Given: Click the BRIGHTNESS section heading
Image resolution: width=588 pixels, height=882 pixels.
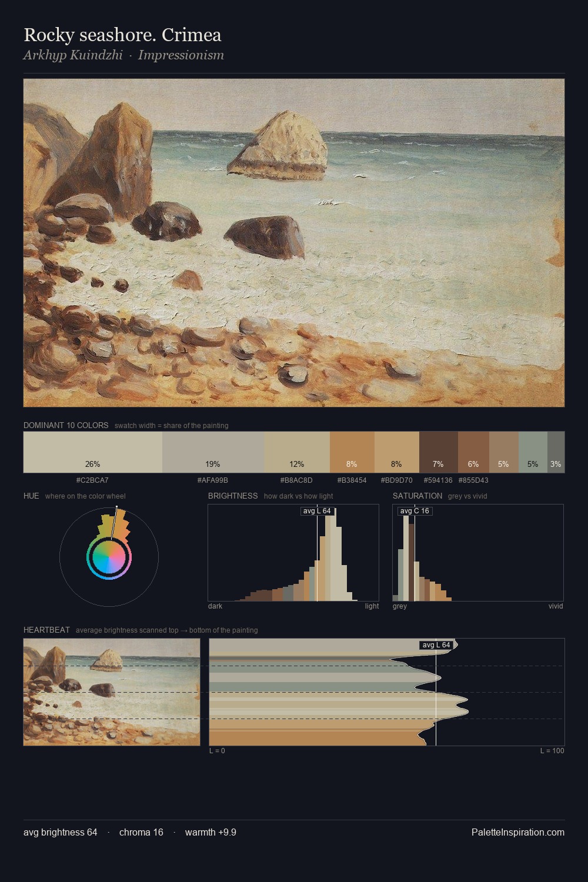Looking at the screenshot, I should coord(233,496).
